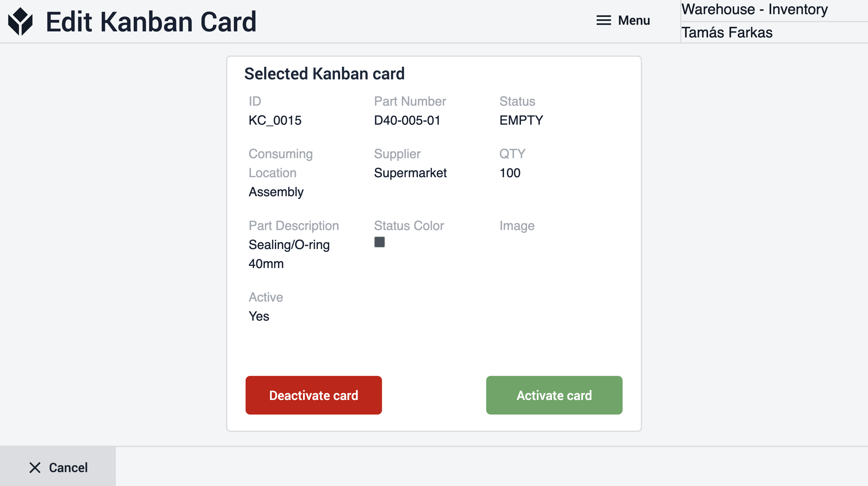Open the hamburger menu icon
Viewport: 868px width, 486px height.
(604, 20)
